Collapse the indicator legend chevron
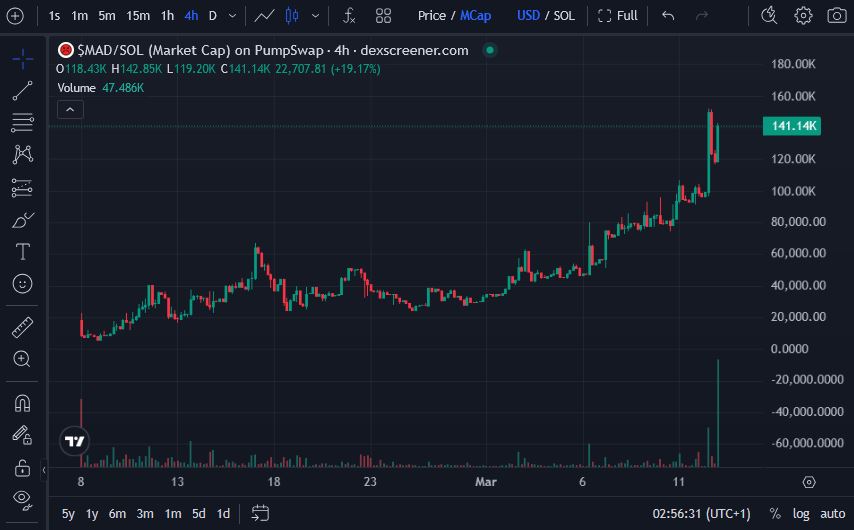 click(70, 109)
